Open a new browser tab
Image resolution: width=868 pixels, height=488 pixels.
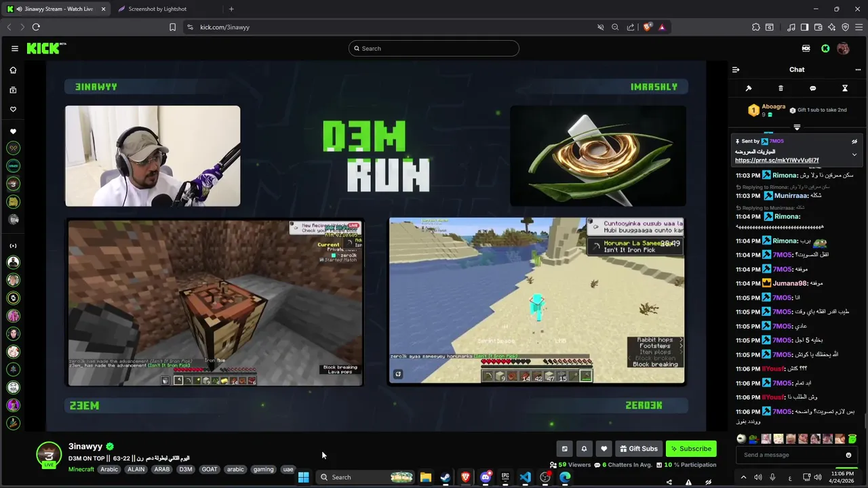[x=231, y=9]
